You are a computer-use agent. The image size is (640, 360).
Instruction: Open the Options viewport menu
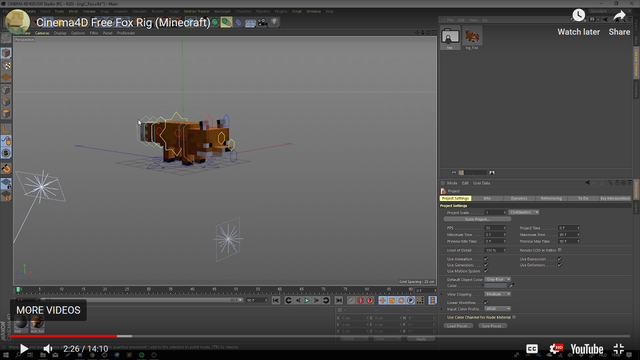(x=78, y=33)
